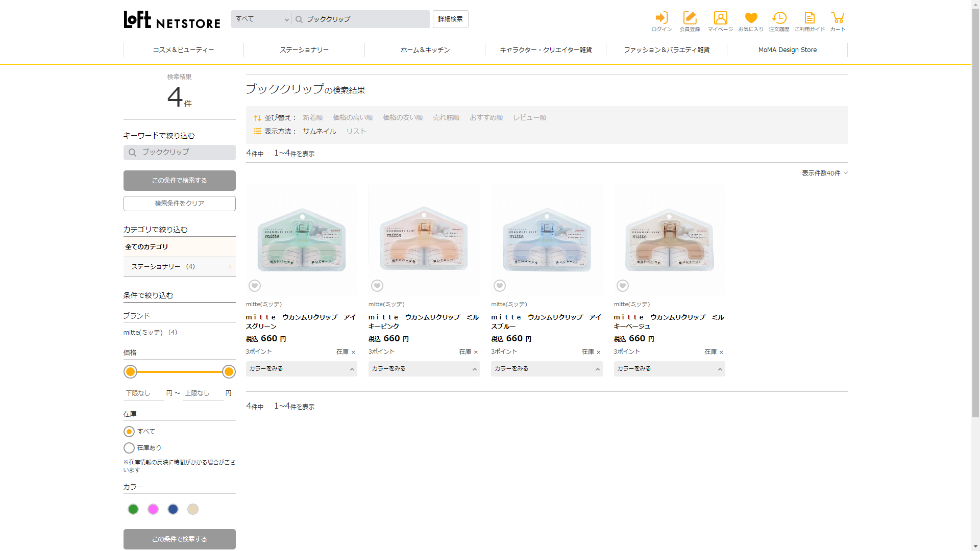Select the すべて stock radio button

(x=129, y=432)
